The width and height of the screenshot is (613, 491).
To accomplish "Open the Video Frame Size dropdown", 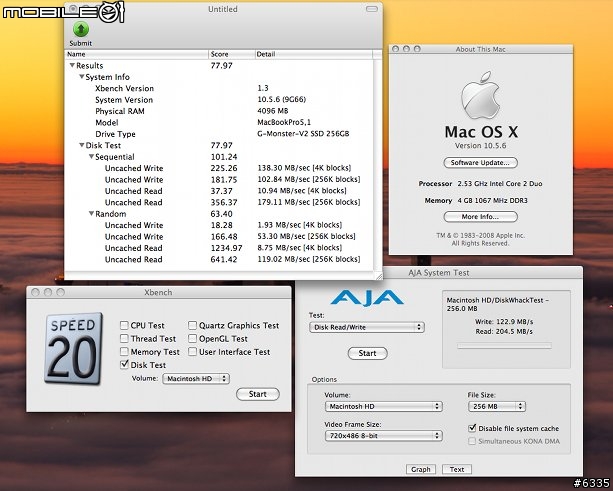I will (x=384, y=435).
